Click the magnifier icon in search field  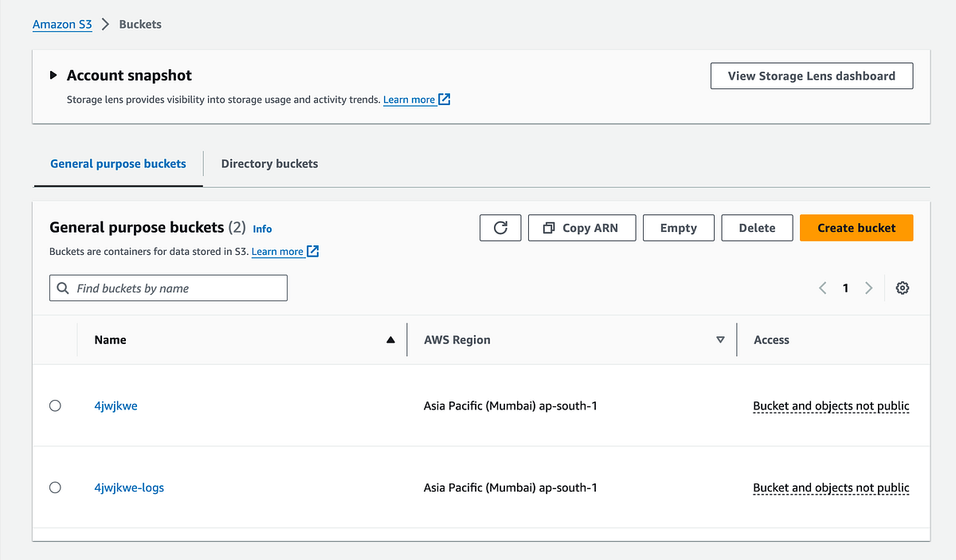tap(63, 288)
